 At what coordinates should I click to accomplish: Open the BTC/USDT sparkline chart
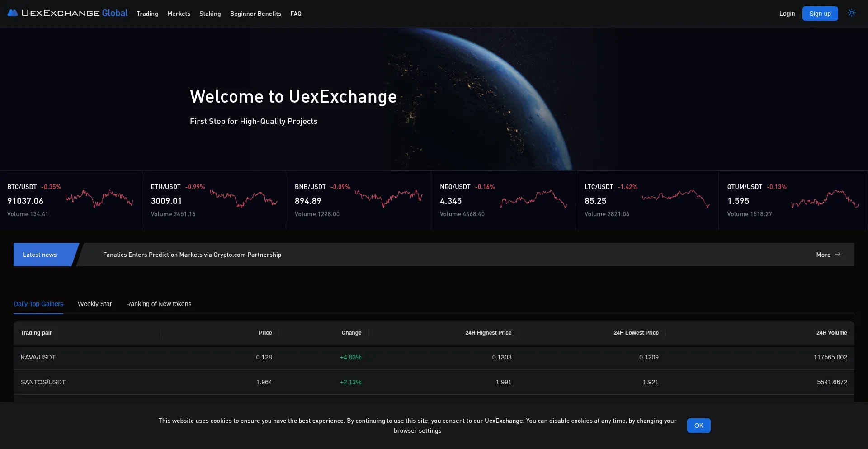tap(99, 199)
